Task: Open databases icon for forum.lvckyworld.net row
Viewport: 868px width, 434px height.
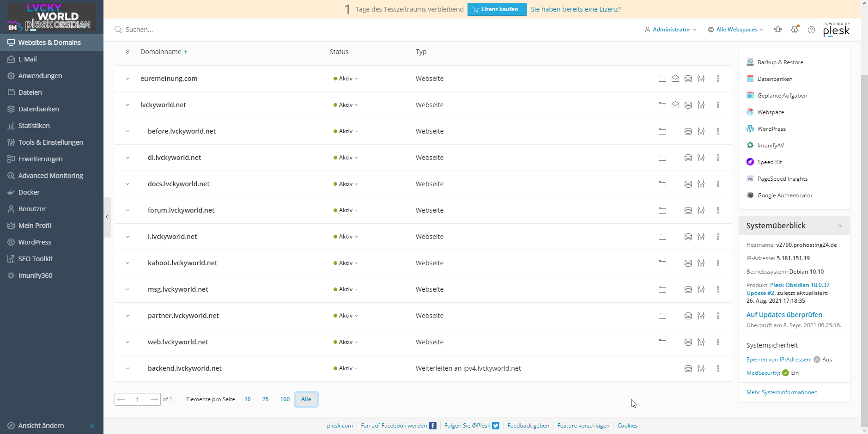Action: click(688, 210)
